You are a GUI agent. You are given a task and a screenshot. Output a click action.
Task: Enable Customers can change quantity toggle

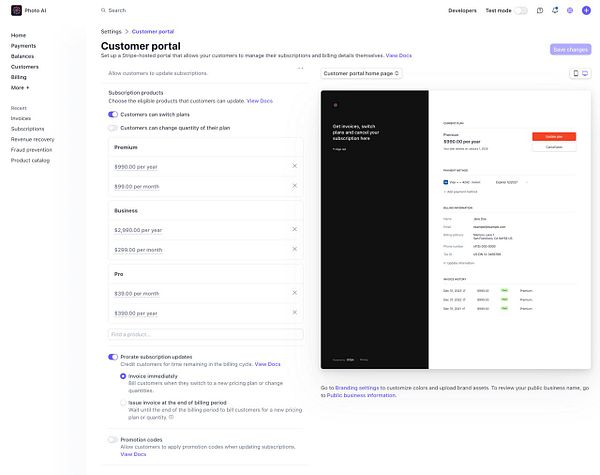(x=113, y=128)
